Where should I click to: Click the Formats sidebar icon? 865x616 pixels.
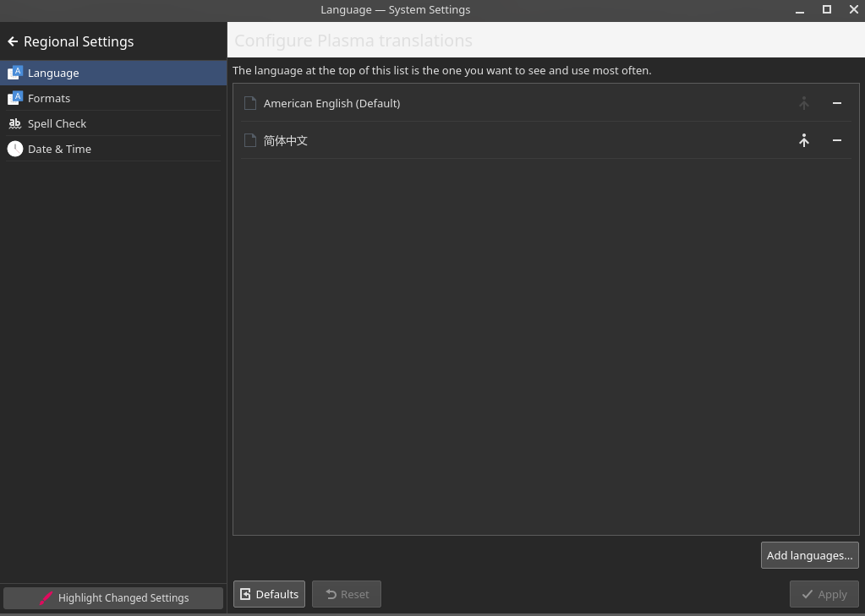point(15,98)
